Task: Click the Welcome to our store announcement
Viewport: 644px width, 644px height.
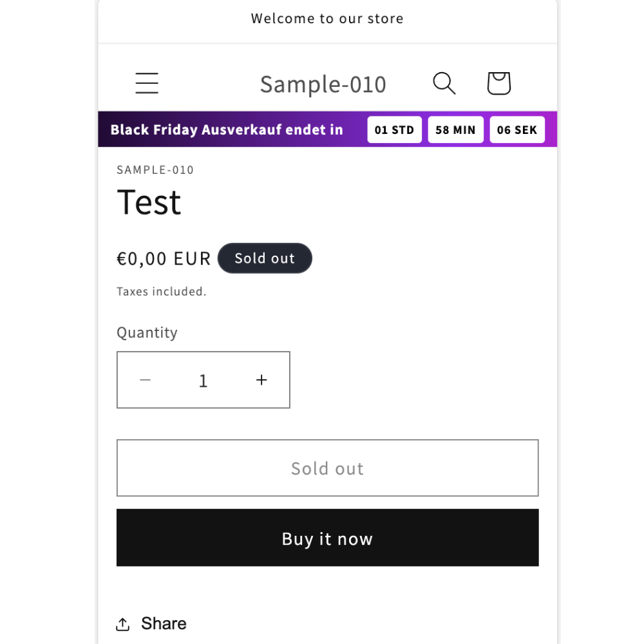Action: coord(327,19)
